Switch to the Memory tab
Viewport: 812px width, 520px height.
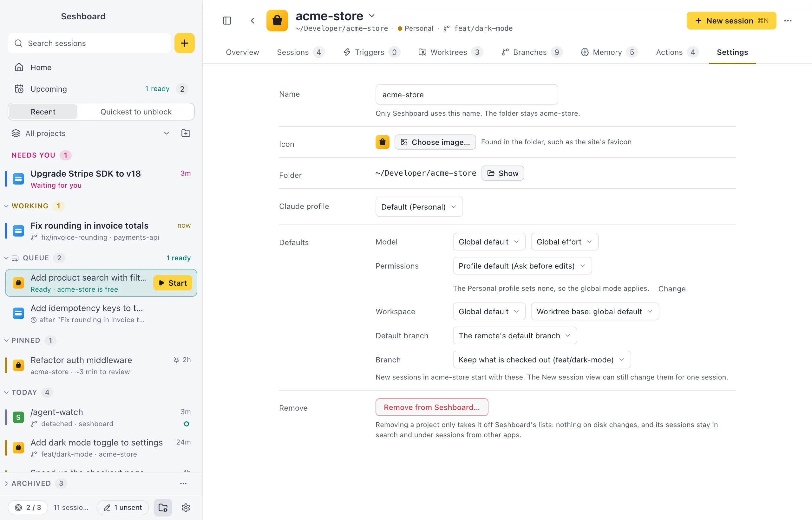coord(609,52)
